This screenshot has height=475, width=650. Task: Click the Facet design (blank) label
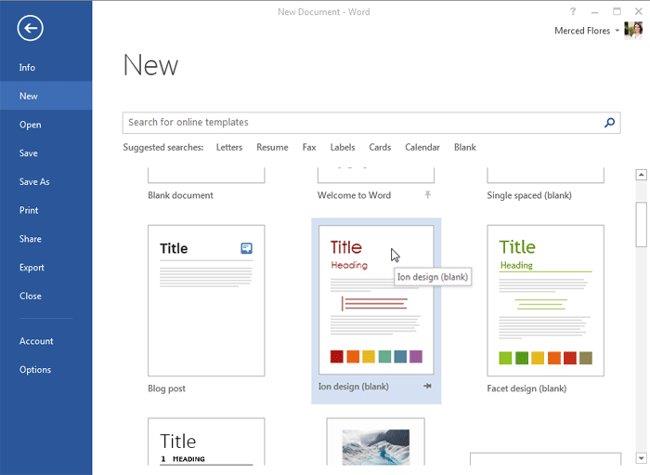coord(526,388)
